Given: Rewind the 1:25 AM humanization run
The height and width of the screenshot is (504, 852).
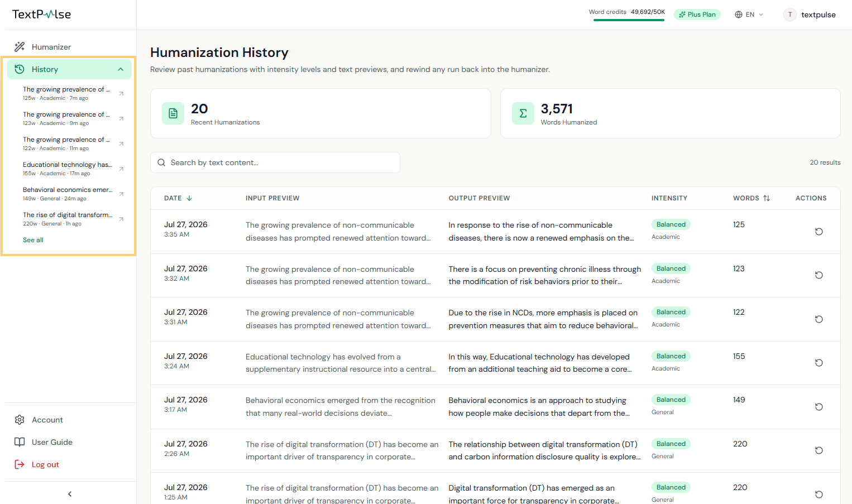Looking at the screenshot, I should 819,495.
